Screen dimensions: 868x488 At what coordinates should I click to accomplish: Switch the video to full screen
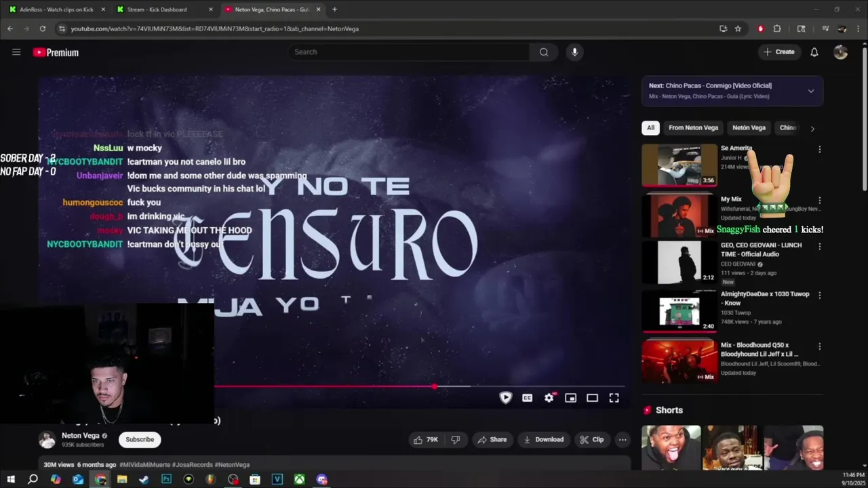pos(614,398)
